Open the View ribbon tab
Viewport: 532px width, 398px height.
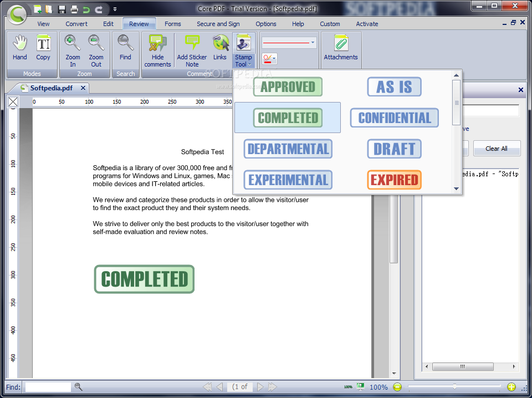pyautogui.click(x=43, y=24)
